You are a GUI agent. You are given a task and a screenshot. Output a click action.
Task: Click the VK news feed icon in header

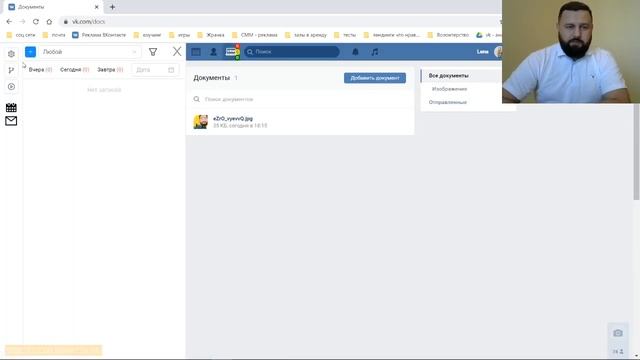[196, 52]
